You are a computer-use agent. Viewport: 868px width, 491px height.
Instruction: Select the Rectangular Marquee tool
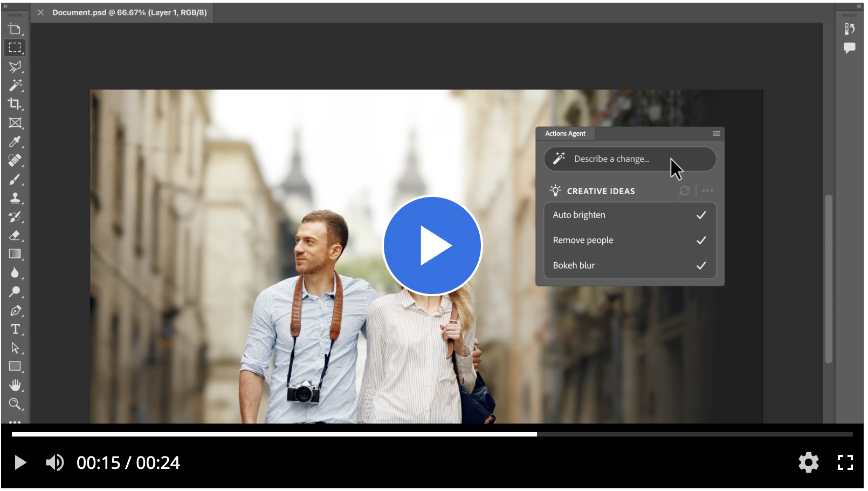pos(15,47)
